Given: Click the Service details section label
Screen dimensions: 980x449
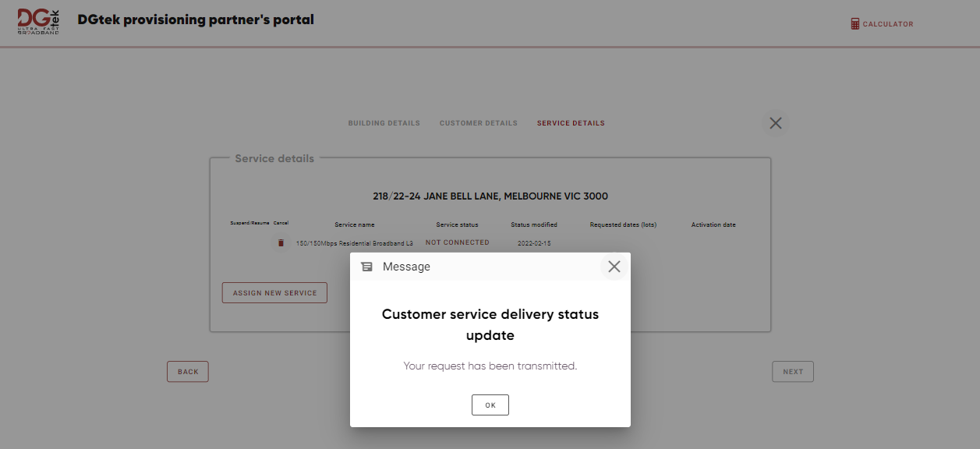Looking at the screenshot, I should [x=274, y=158].
